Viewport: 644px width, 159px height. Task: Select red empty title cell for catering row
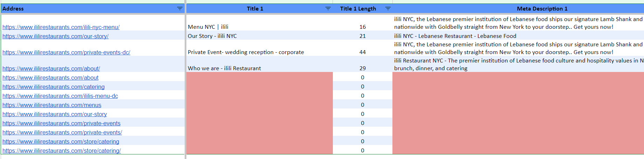coord(260,86)
